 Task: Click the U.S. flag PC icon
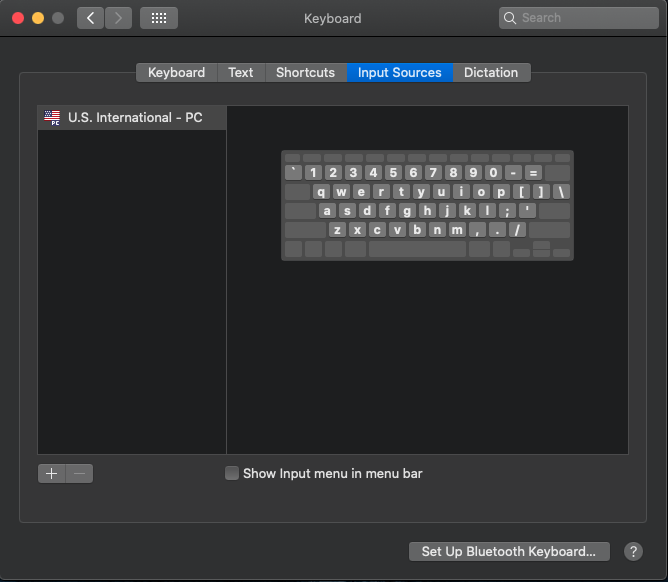(x=52, y=118)
